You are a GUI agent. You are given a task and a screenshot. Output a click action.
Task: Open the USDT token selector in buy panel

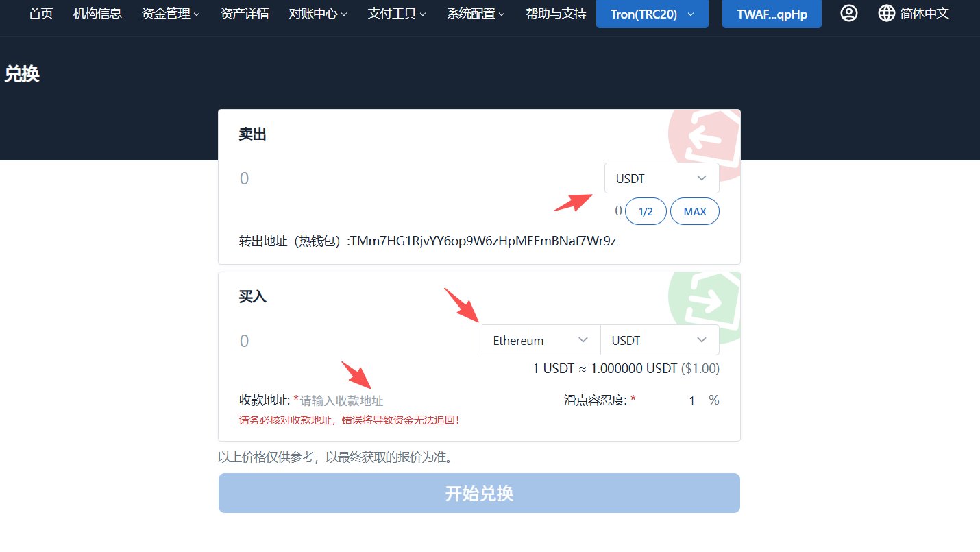click(659, 339)
